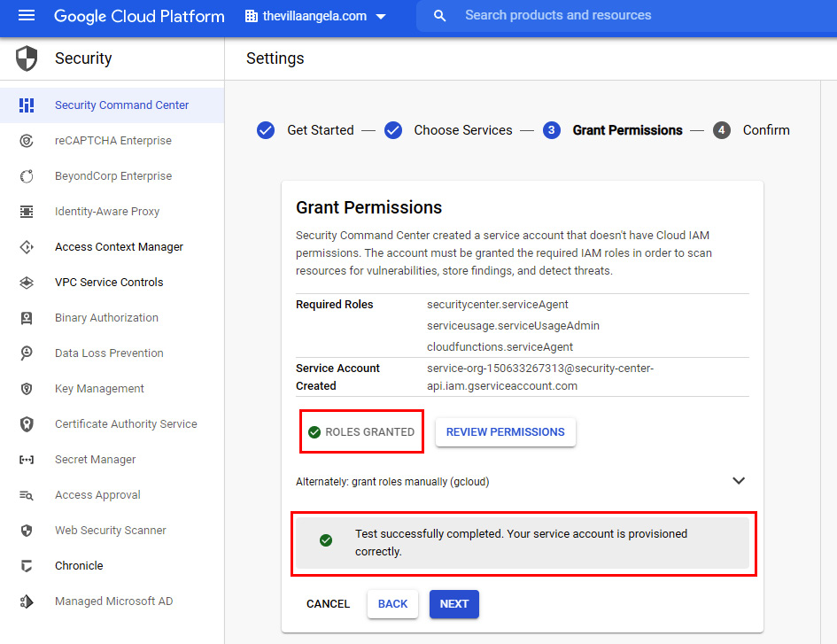Click the Managed Microsoft AD icon
Viewport: 837px width, 644px height.
(27, 601)
